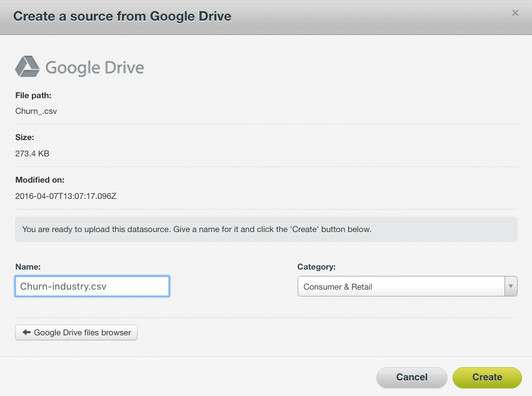Close the dialog with the X icon
This screenshot has width=532, height=396.
point(515,13)
